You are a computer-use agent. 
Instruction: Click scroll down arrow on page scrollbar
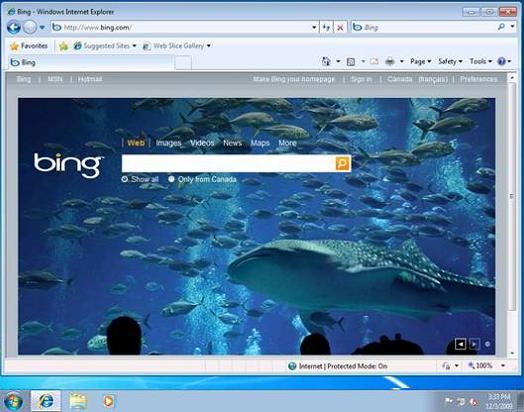pyautogui.click(x=512, y=353)
